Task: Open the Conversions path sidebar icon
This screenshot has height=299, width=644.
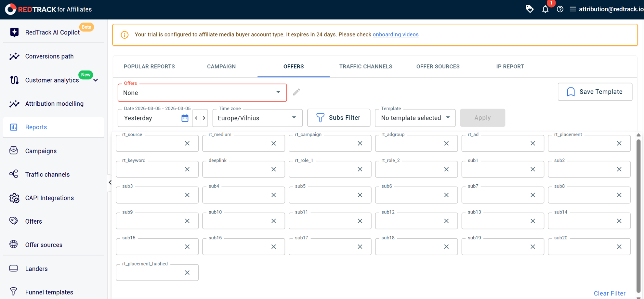Action: point(14,56)
